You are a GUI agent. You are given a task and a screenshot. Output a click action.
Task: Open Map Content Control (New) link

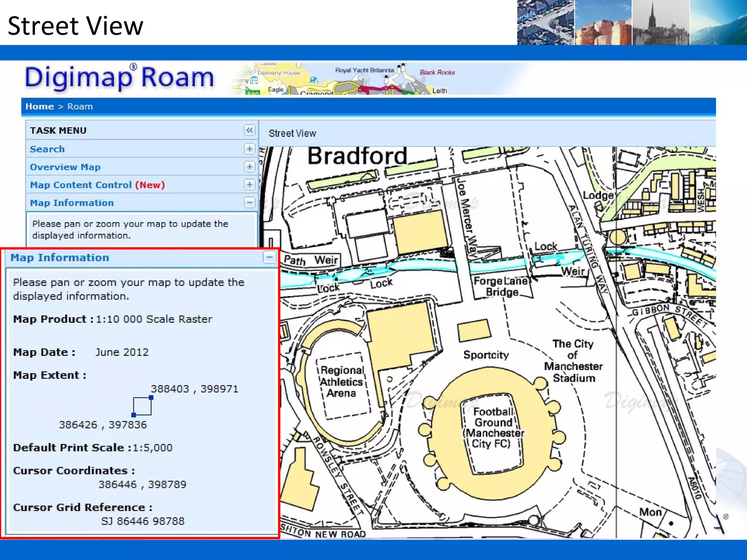coord(97,185)
